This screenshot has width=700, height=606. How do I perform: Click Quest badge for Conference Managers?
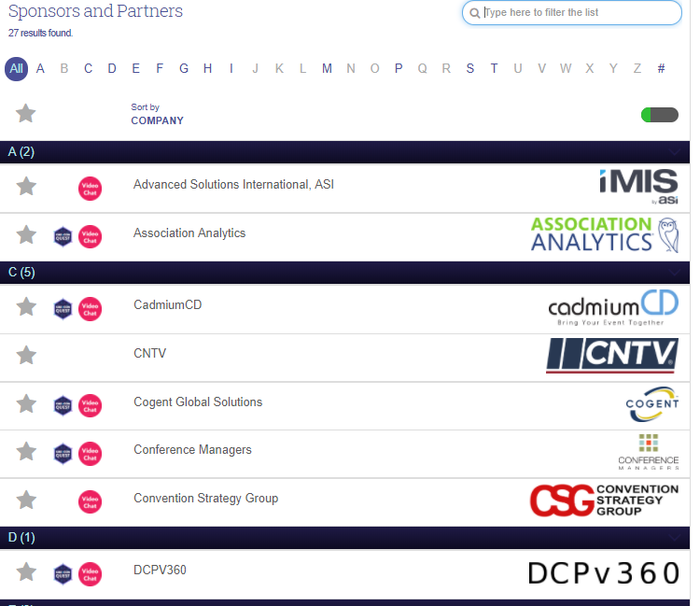(x=63, y=454)
